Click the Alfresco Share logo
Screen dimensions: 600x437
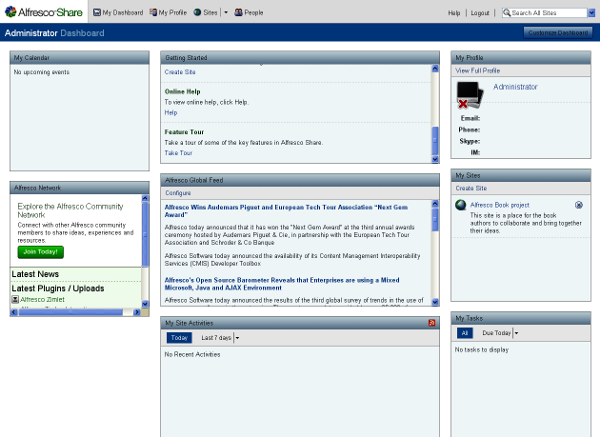[44, 12]
